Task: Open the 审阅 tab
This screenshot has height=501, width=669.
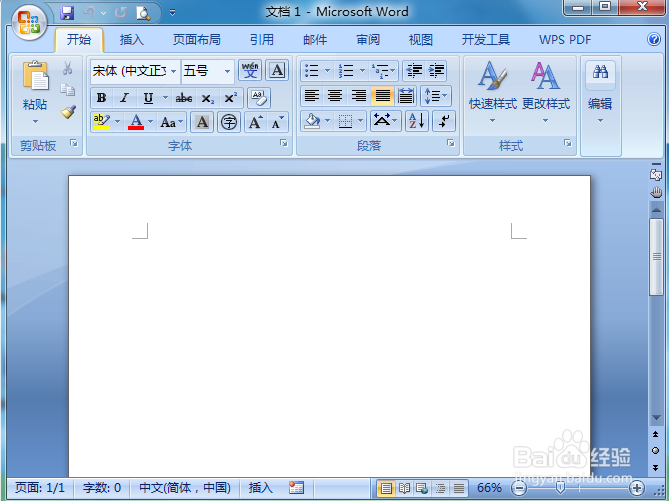Action: [368, 40]
